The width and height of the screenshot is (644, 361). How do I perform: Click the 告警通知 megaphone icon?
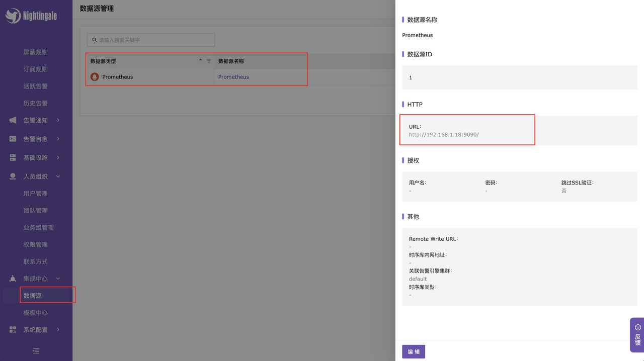click(13, 120)
